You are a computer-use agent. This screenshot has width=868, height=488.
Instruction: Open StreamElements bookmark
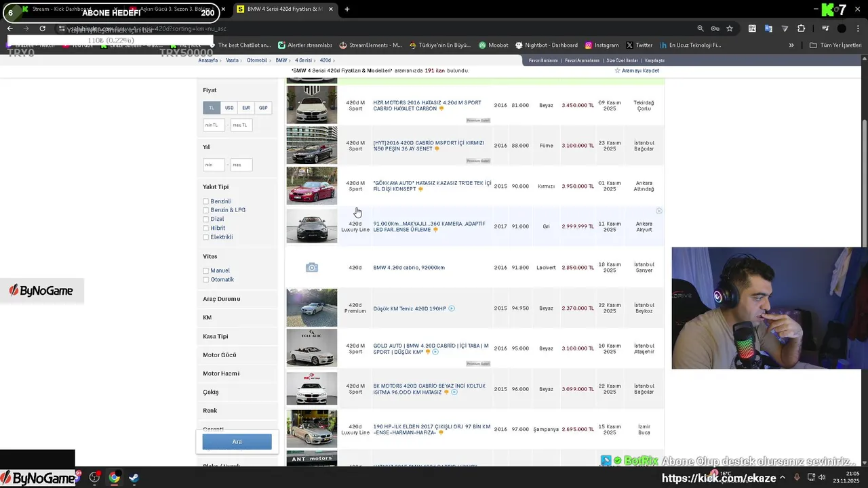tap(371, 45)
